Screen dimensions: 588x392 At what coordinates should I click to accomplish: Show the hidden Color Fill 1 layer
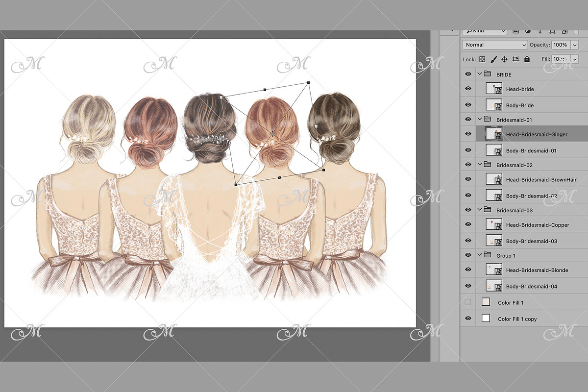click(x=468, y=302)
